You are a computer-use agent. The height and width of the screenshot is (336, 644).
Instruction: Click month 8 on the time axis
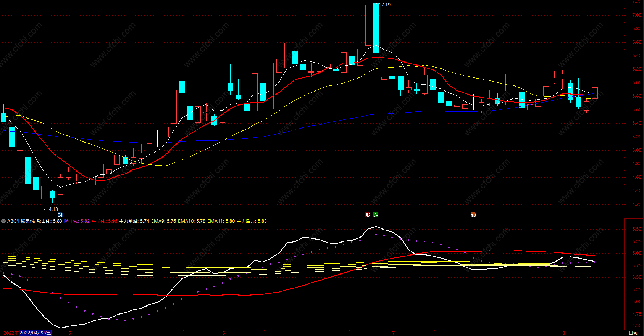(563, 333)
